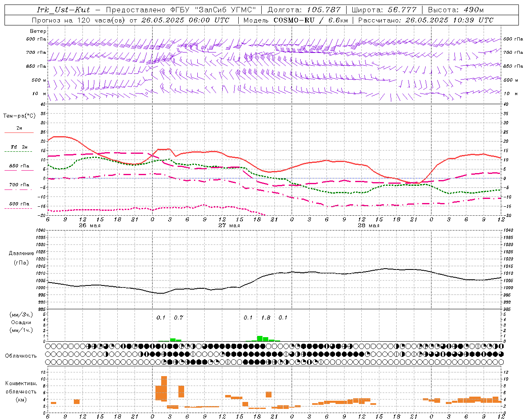Click the (гПа) unit label under Давление

coord(21,263)
